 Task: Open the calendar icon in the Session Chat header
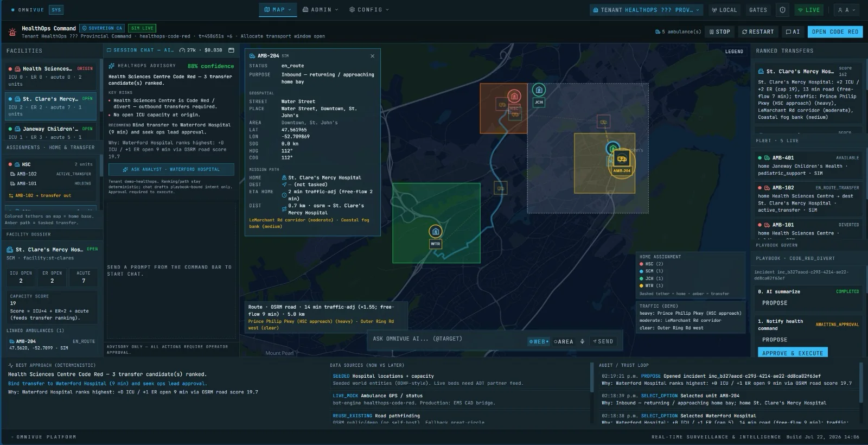click(231, 50)
